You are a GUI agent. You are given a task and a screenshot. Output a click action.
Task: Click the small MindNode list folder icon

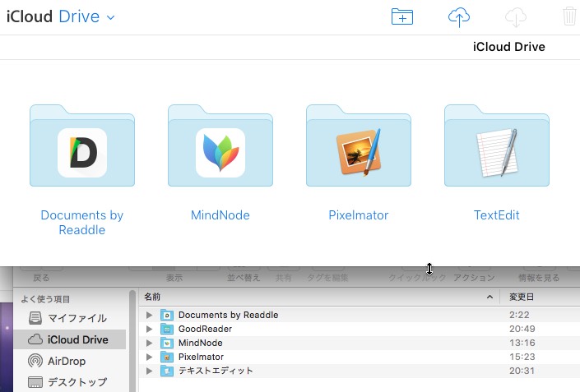click(x=167, y=343)
